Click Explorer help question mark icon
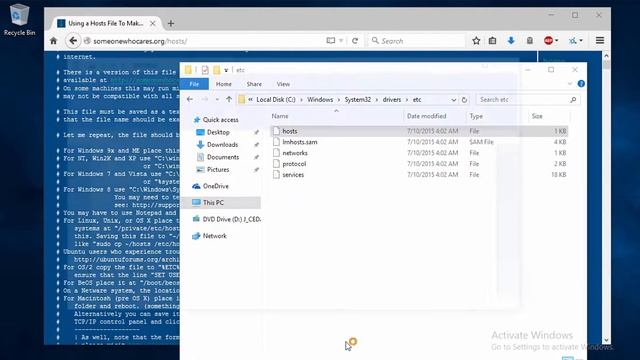 pos(581,84)
